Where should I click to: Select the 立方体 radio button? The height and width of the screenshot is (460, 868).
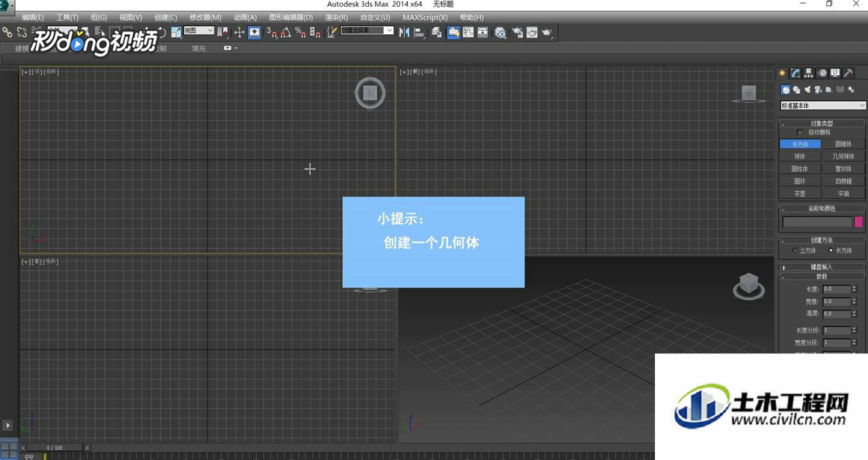(794, 250)
